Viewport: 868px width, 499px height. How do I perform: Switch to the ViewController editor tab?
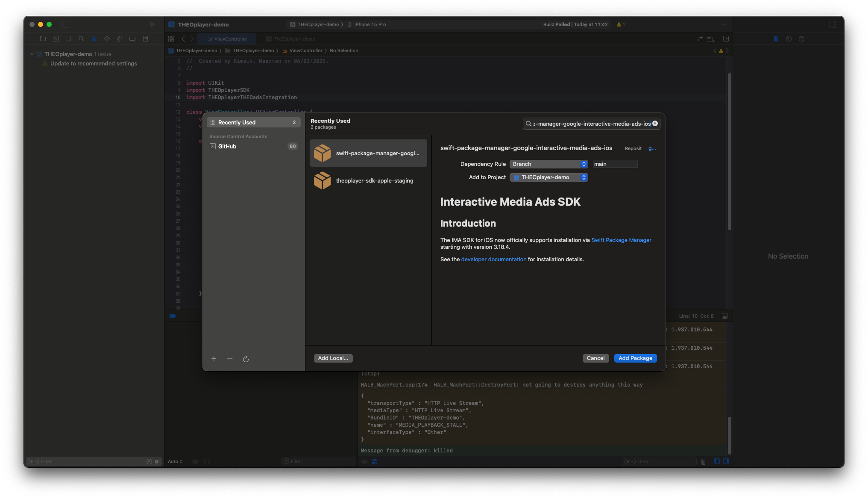tap(227, 38)
